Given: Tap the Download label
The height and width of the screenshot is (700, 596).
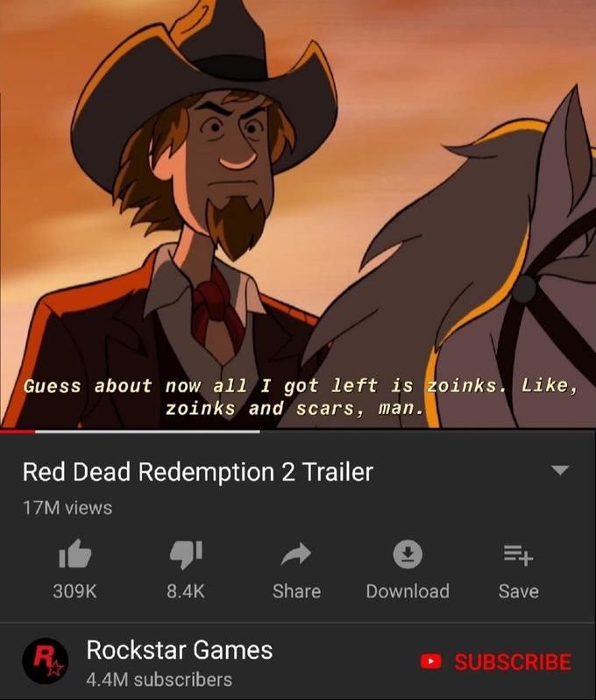Looking at the screenshot, I should click(x=408, y=591).
